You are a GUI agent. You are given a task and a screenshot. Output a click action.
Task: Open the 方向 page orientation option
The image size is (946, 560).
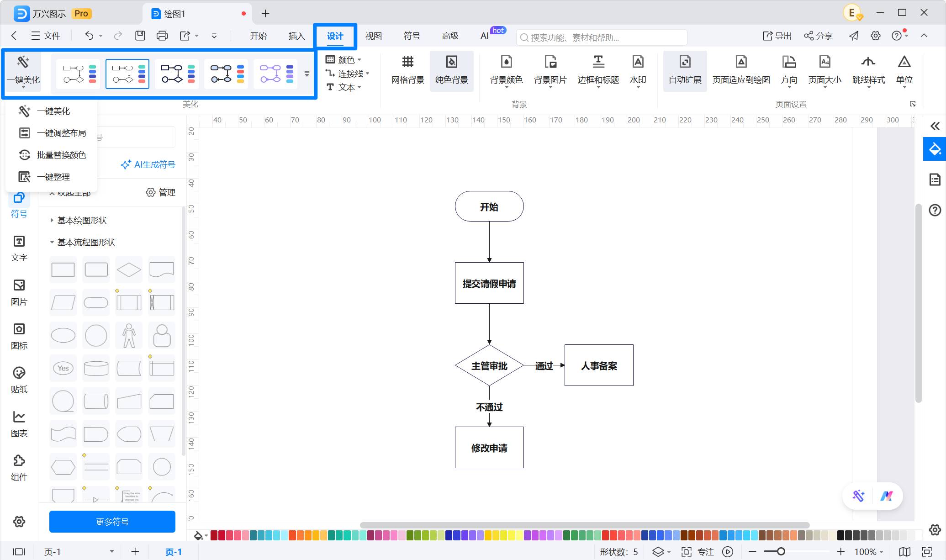[789, 71]
